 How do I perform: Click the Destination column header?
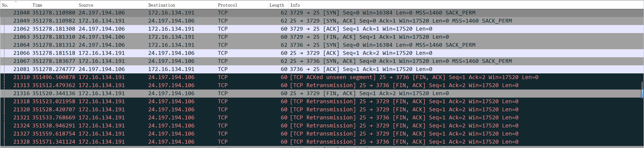click(161, 5)
